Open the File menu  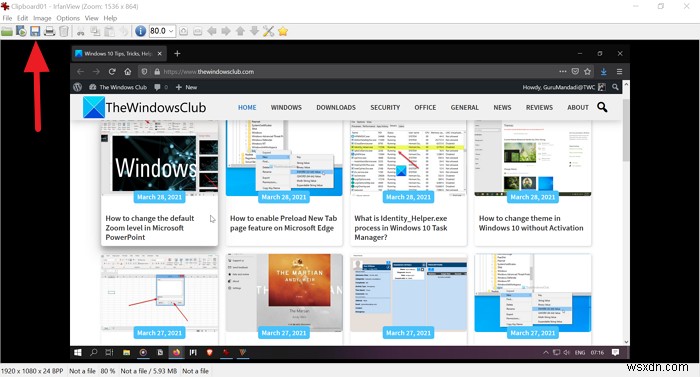click(7, 18)
